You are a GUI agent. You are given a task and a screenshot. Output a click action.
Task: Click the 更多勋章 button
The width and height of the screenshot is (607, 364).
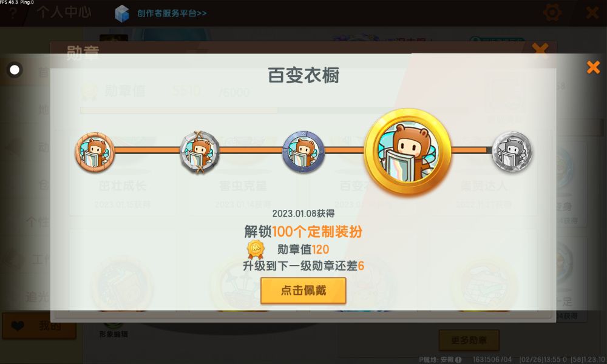click(x=469, y=340)
